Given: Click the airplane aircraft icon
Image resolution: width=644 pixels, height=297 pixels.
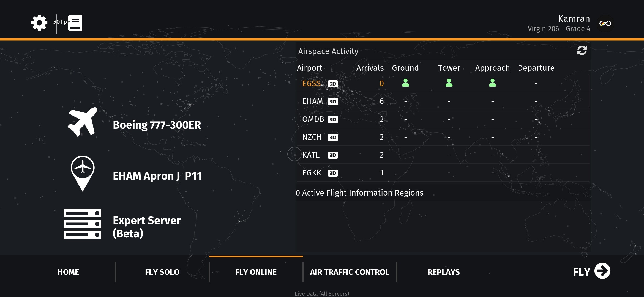Looking at the screenshot, I should 83,122.
